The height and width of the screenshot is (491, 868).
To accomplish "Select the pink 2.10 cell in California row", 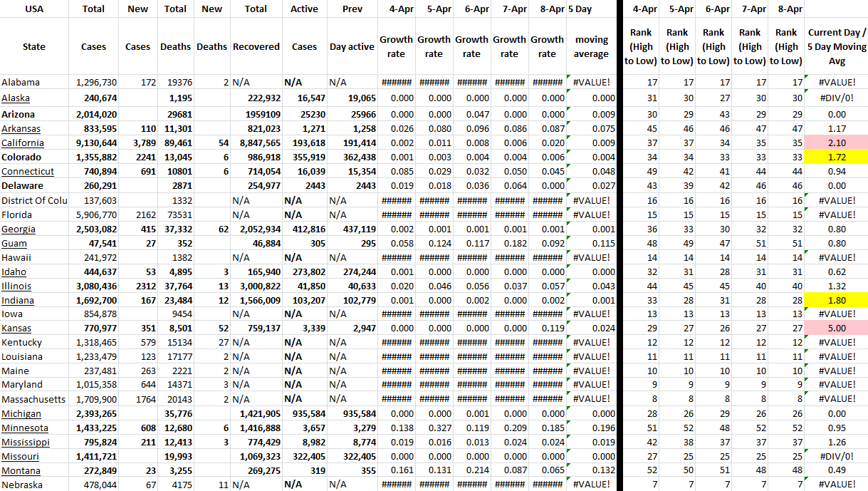I will point(837,143).
